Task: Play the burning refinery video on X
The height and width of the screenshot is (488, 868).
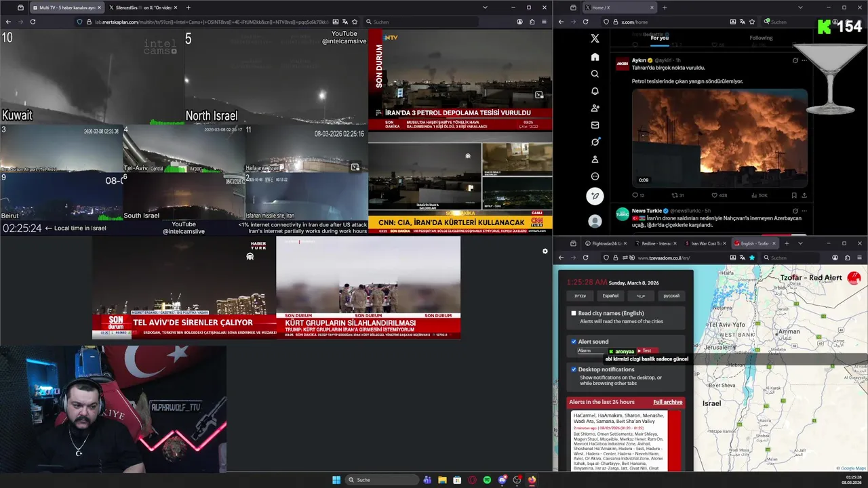Action: 719,138
